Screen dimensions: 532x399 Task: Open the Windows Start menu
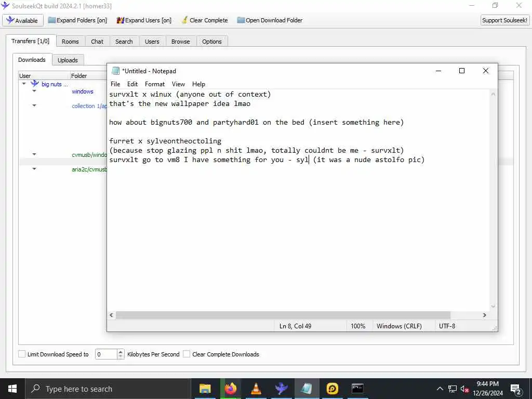click(12, 389)
